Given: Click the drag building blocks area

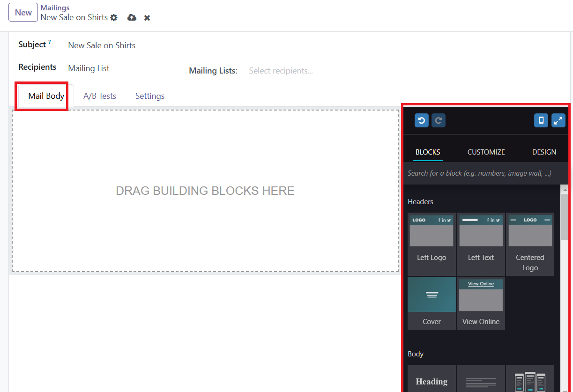Looking at the screenshot, I should point(205,191).
